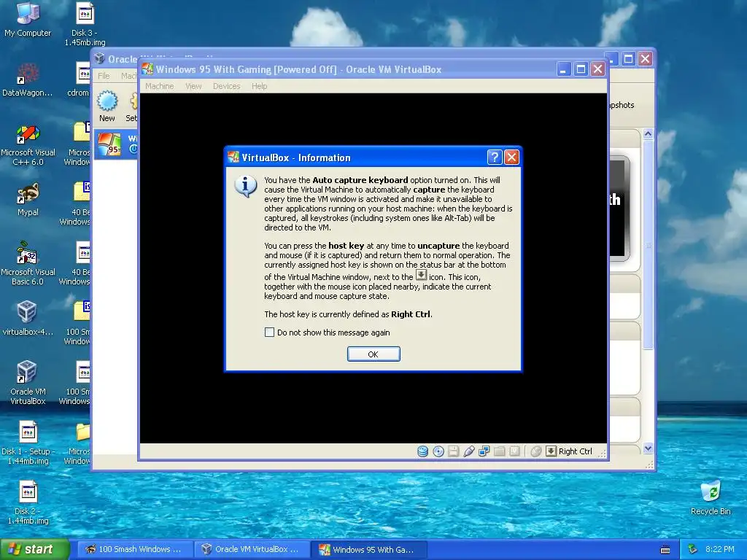Viewport: 747px width, 560px height.
Task: Click the keyboard capture arrow status icon
Action: pyautogui.click(x=551, y=451)
